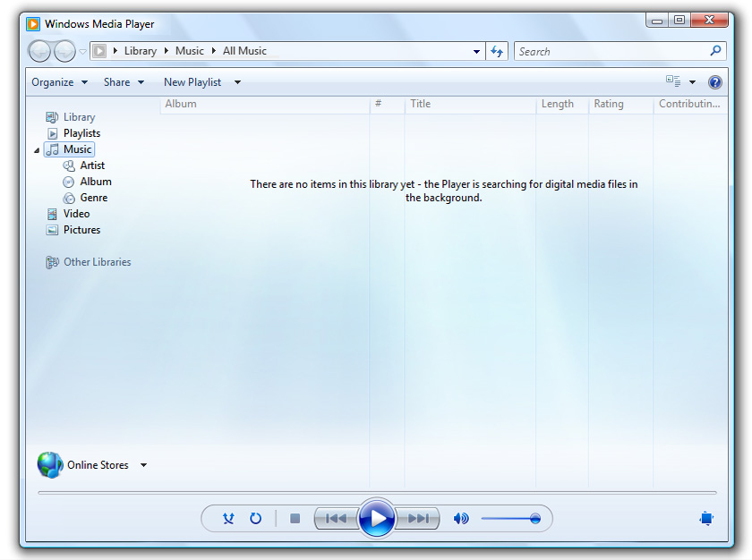Click in the Search input field
The width and height of the screenshot is (752, 560).
click(x=611, y=51)
